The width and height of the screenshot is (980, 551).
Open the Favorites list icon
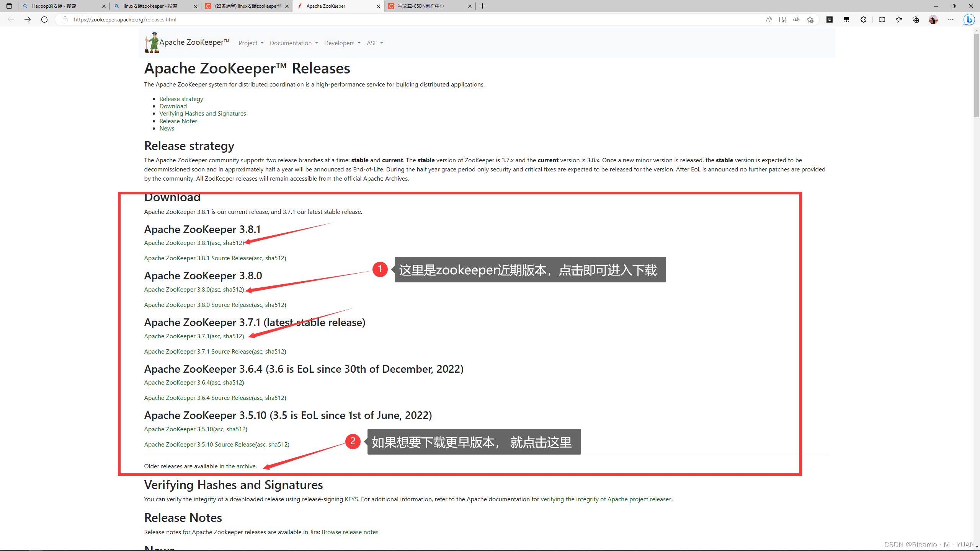(898, 20)
